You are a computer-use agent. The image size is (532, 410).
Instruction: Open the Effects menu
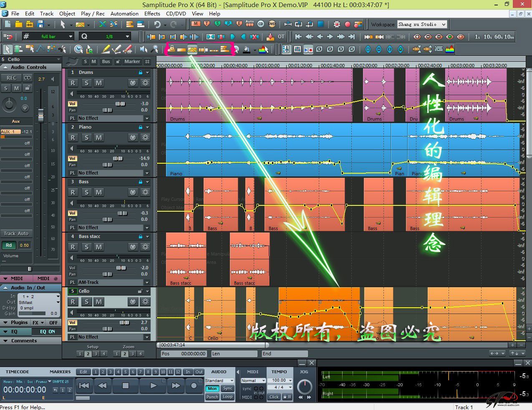pyautogui.click(x=152, y=13)
